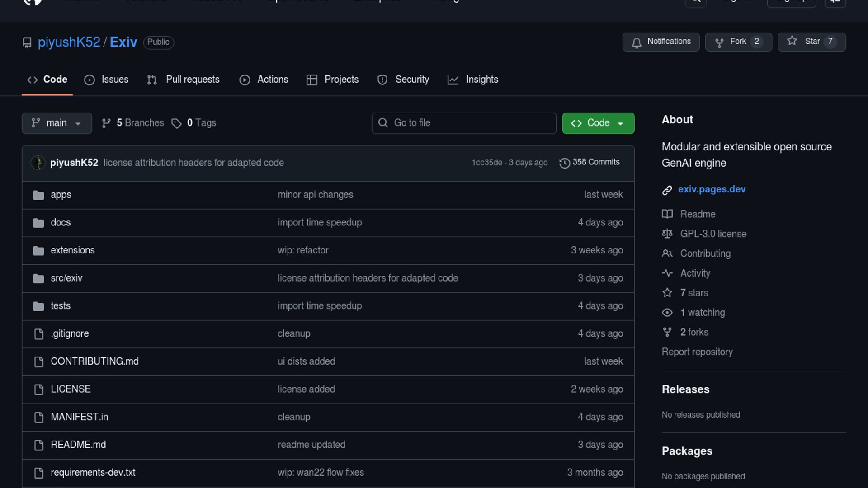Click the Star button on repository

point(811,42)
